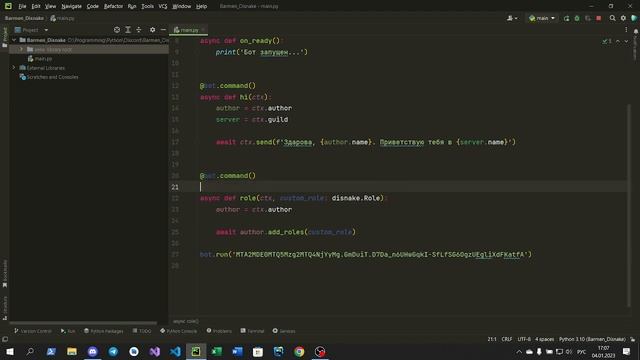Open the File menu
640x360 pixels.
coord(22,6)
